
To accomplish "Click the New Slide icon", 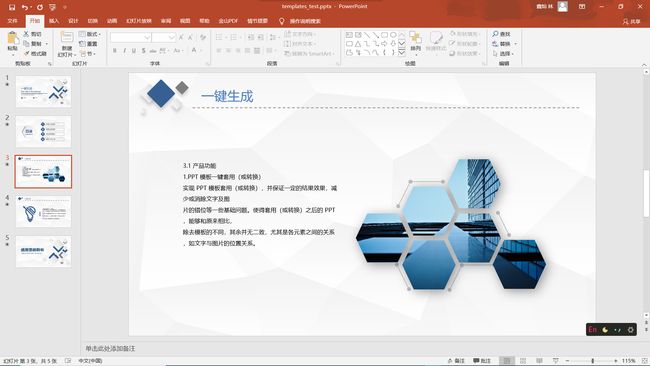I will pyautogui.click(x=66, y=37).
